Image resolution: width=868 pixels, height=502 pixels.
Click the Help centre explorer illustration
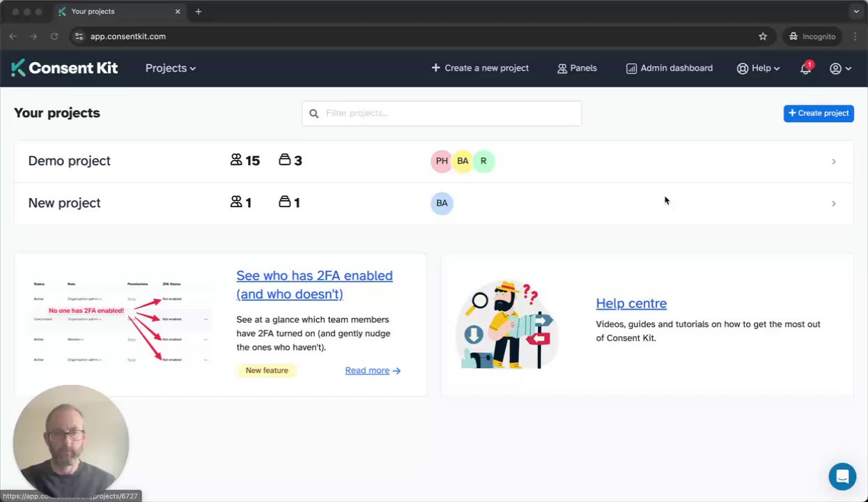[507, 324]
